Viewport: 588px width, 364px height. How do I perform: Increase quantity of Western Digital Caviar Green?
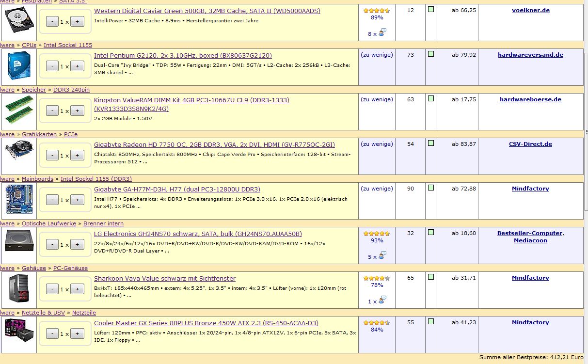[78, 21]
